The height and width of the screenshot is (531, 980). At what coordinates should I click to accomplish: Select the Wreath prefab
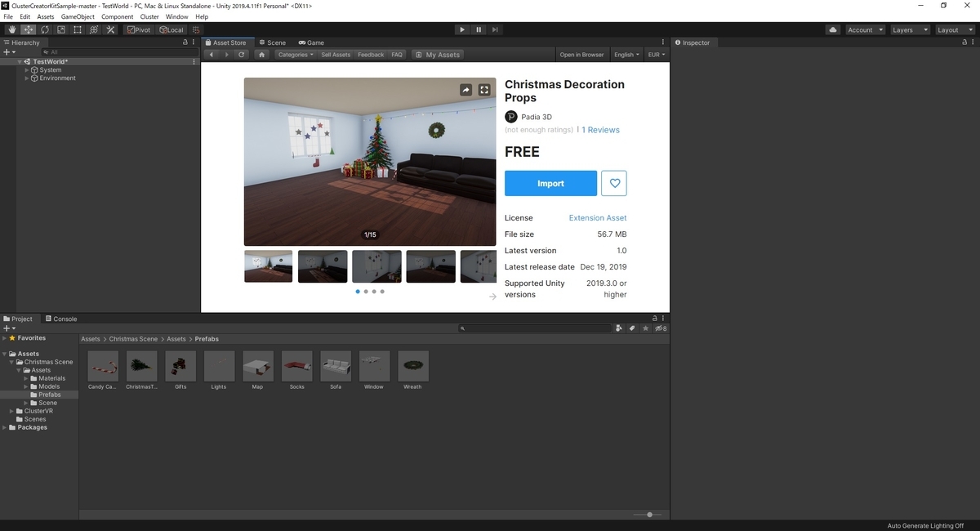412,371
